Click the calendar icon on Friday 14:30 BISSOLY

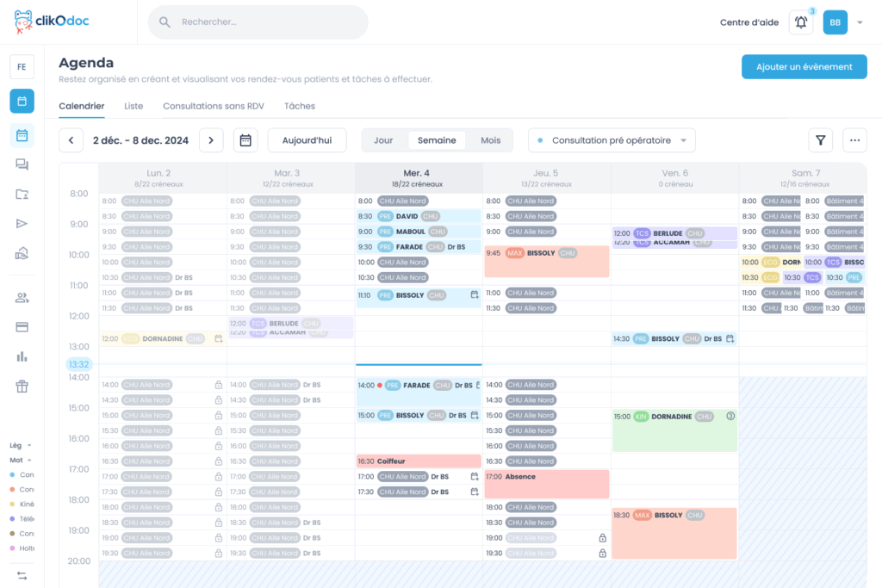click(730, 338)
